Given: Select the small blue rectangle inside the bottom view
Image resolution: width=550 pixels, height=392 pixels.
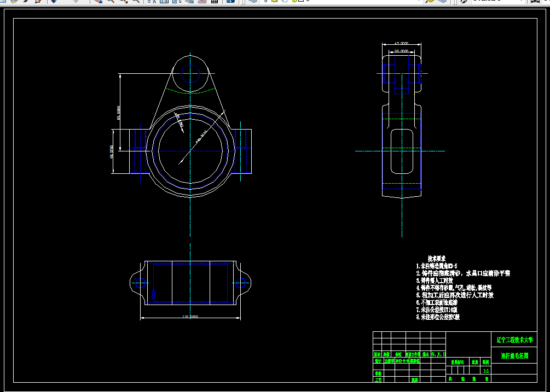Looking at the screenshot, I should click(154, 294).
